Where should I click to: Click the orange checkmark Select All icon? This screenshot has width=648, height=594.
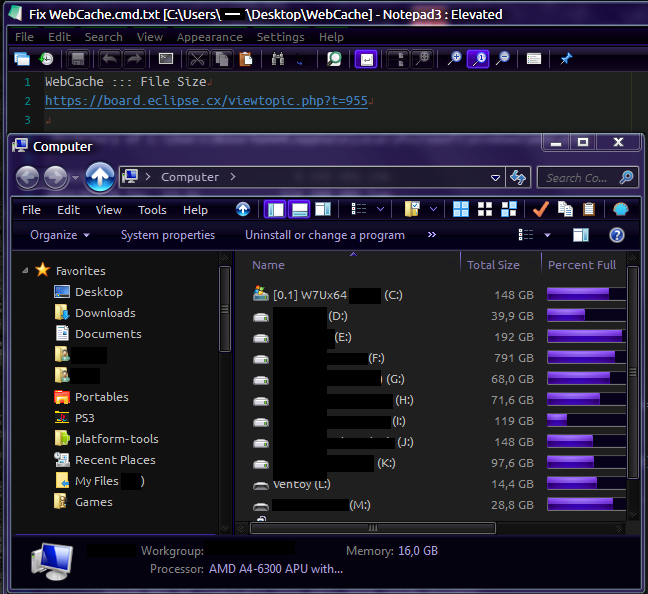click(541, 209)
